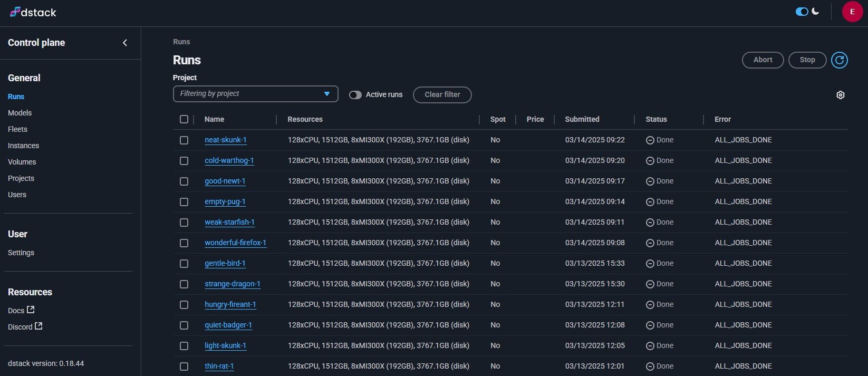Click the Resources column header
Viewport: 868px width, 376px height.
tap(305, 119)
